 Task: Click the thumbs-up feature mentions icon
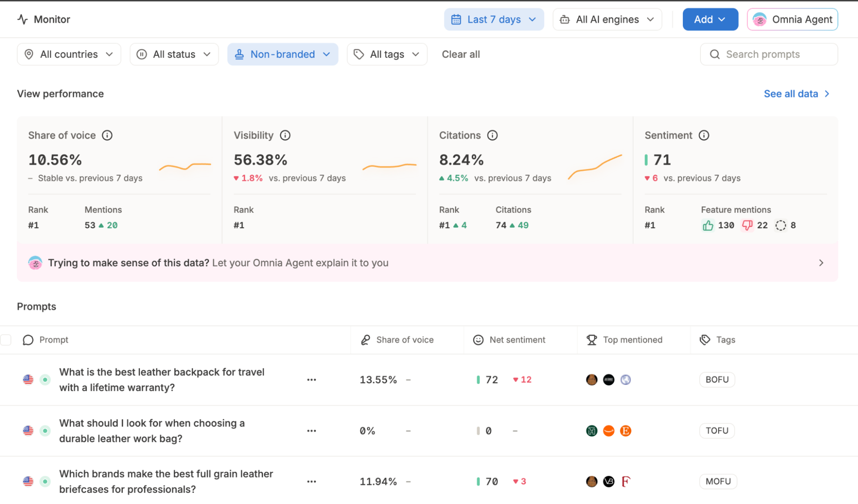(x=708, y=225)
